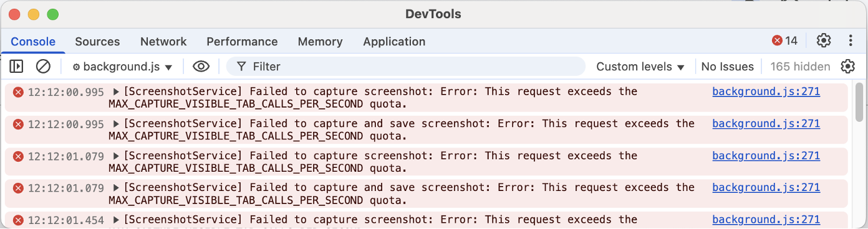Click the Filter input field
The height and width of the screenshot is (229, 868).
[406, 67]
